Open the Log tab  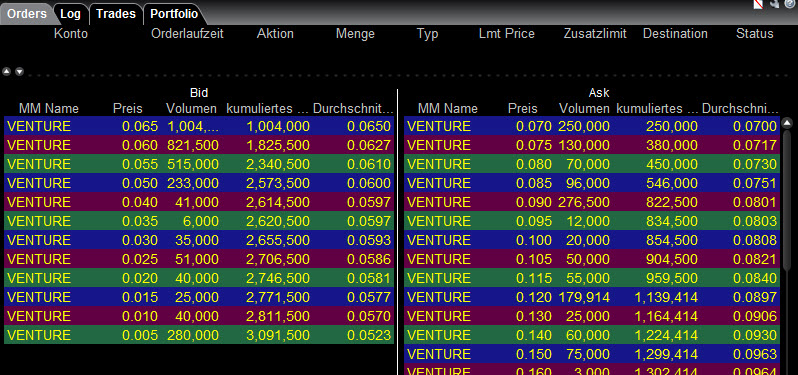71,14
